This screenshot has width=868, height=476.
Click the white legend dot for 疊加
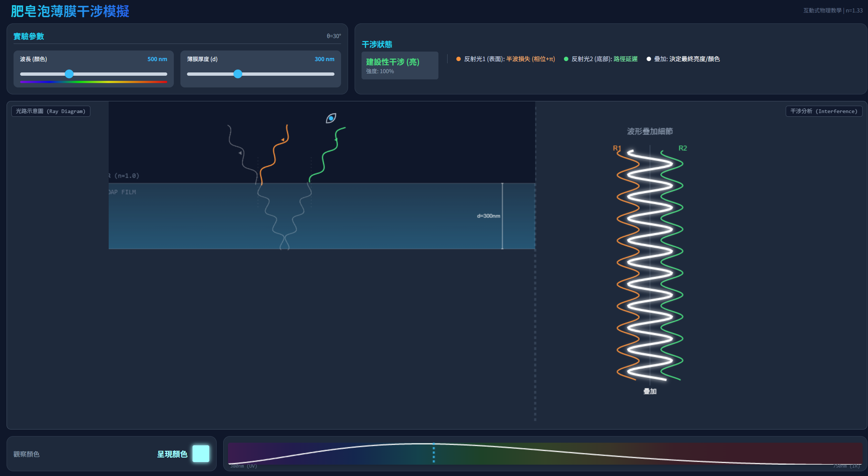pyautogui.click(x=648, y=59)
